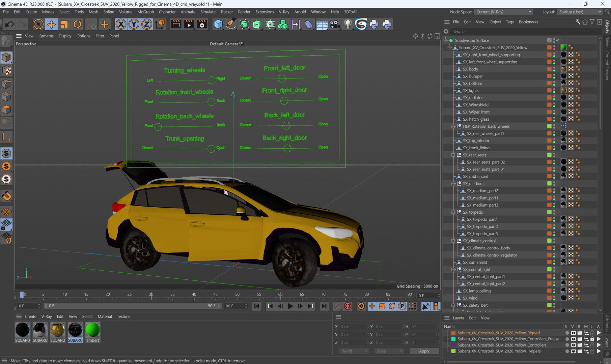This screenshot has width=611, height=364.
Task: Click the Python script icon far right
Action: click(x=387, y=24)
